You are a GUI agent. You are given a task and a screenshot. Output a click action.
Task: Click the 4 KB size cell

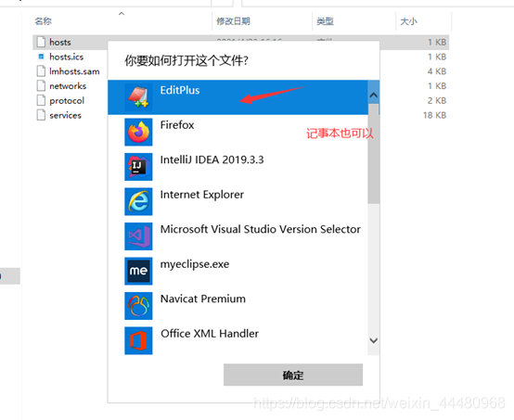tap(437, 71)
